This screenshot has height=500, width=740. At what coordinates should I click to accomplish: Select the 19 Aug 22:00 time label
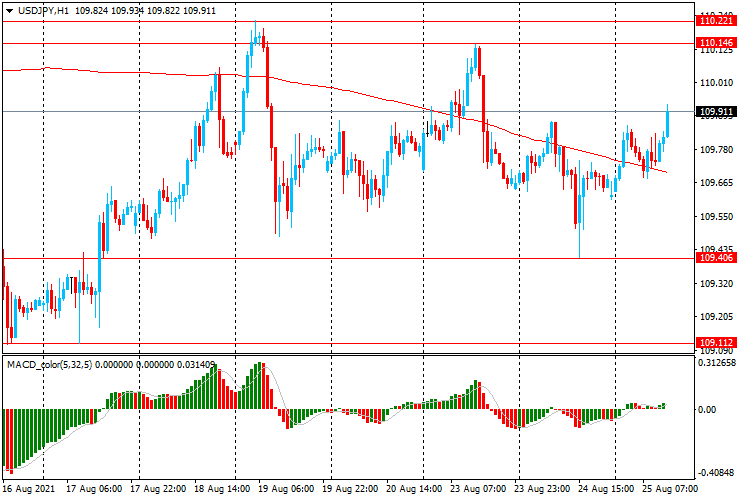pyautogui.click(x=350, y=488)
